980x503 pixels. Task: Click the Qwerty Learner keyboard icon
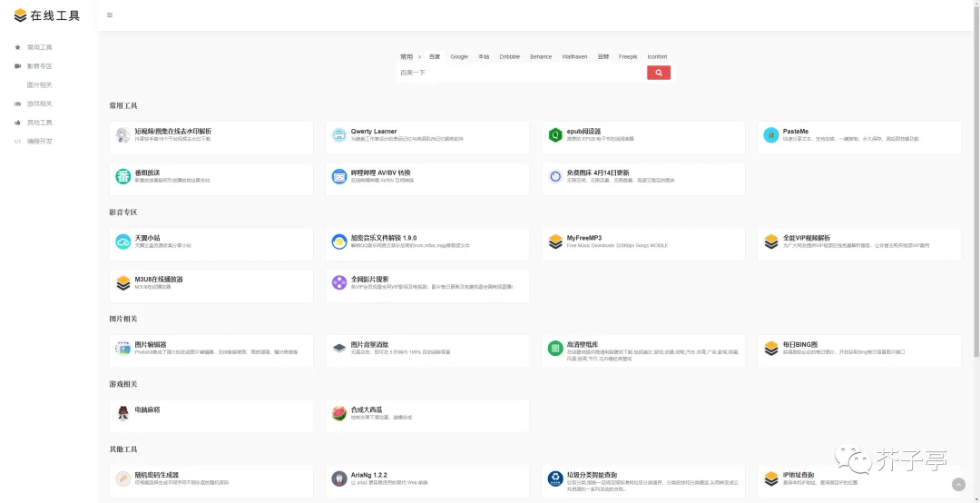tap(338, 135)
